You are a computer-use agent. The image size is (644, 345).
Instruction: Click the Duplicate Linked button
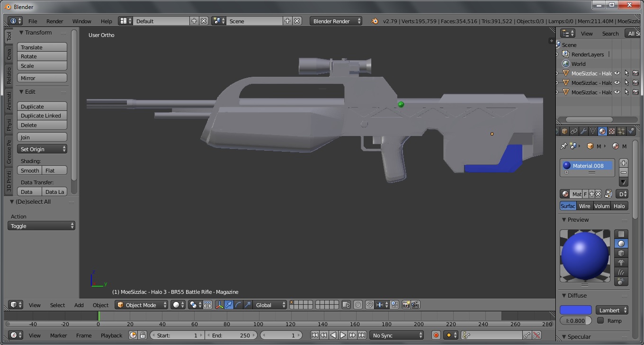click(x=42, y=116)
